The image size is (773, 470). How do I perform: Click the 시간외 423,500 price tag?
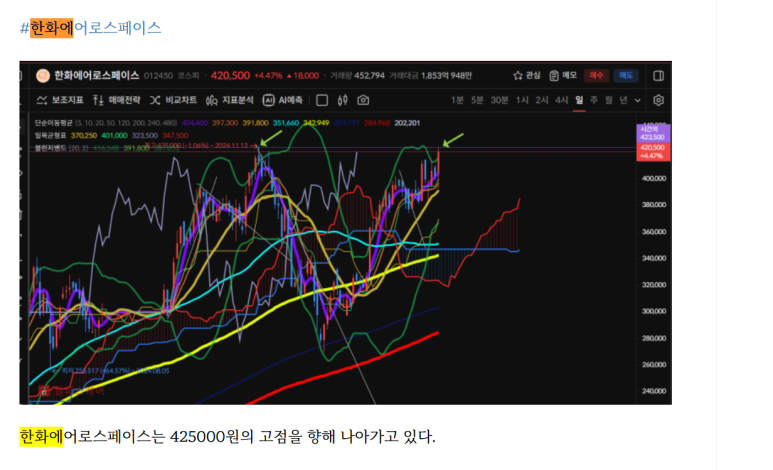tap(652, 133)
